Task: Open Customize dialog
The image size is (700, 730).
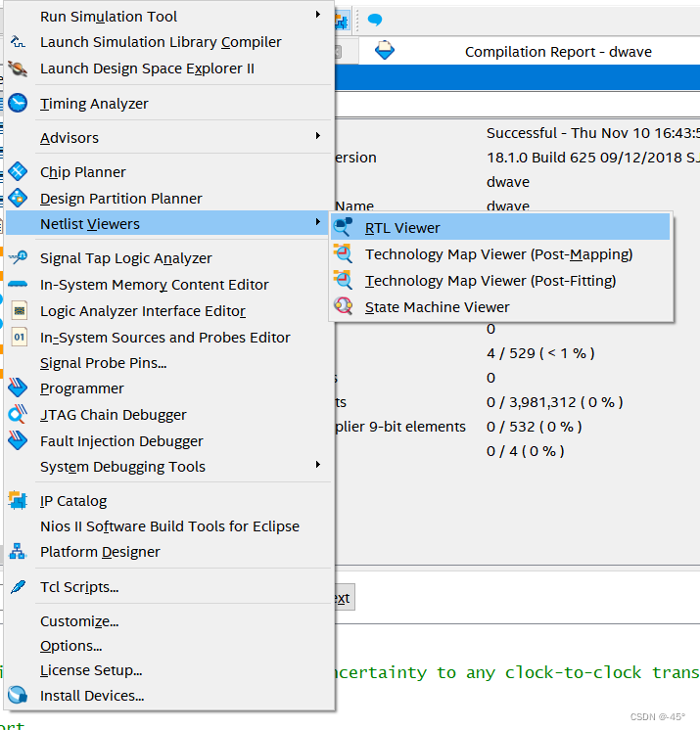Action: pos(167,621)
